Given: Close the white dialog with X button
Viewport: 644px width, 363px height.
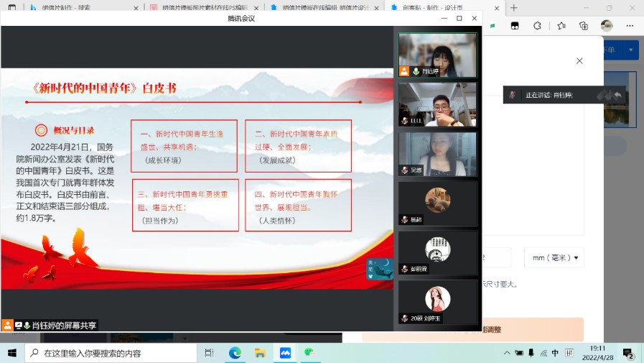Looking at the screenshot, I should tap(579, 61).
